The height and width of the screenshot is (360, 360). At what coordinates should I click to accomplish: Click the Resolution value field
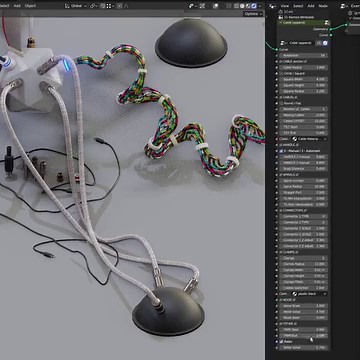[x=303, y=55]
